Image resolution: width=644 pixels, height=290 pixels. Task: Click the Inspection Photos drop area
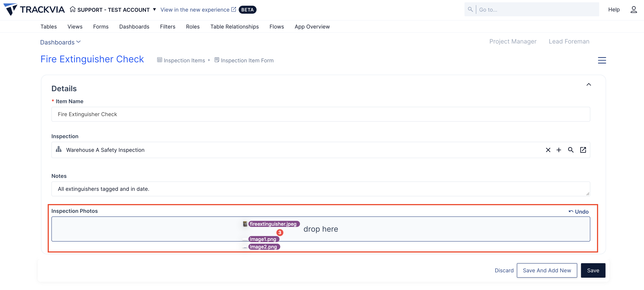pos(321,229)
